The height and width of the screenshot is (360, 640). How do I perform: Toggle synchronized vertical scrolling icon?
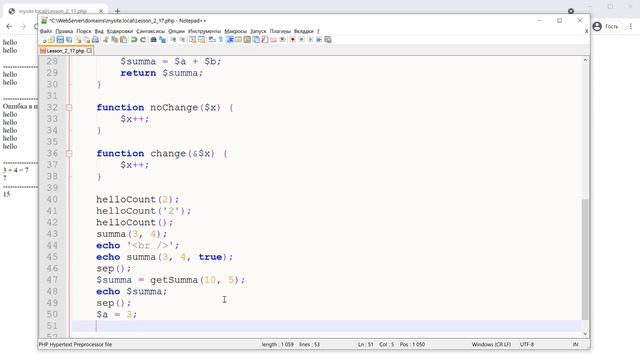point(192,40)
